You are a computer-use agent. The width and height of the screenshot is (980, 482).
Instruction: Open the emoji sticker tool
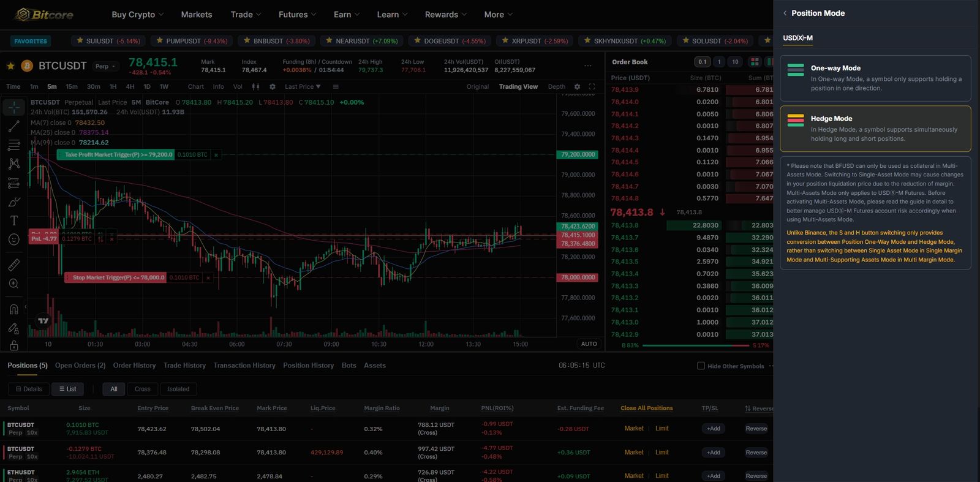[x=14, y=239]
